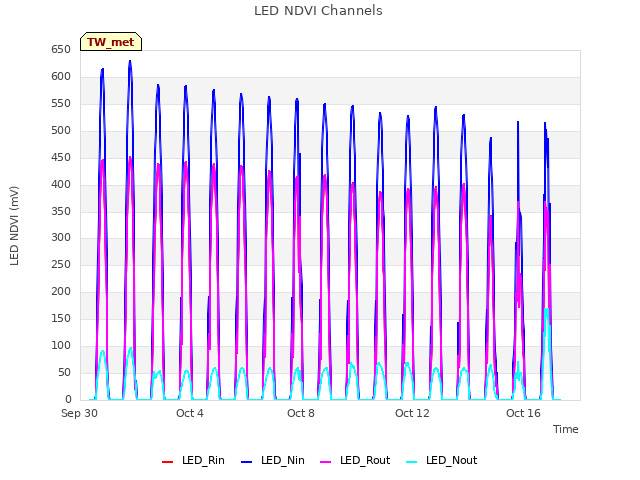Click the TW_met annotation label
The image size is (640, 480).
pyautogui.click(x=111, y=42)
